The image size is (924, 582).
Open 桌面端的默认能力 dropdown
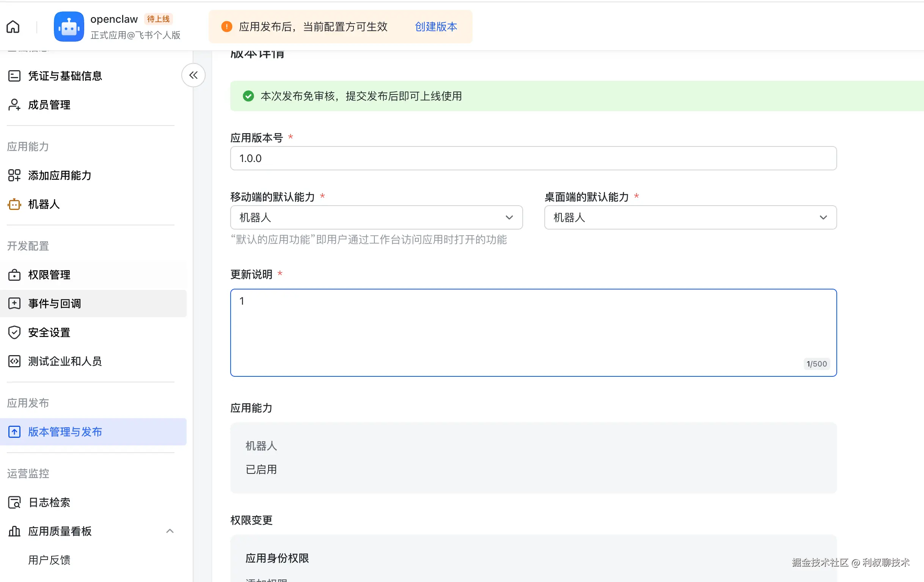[690, 218]
